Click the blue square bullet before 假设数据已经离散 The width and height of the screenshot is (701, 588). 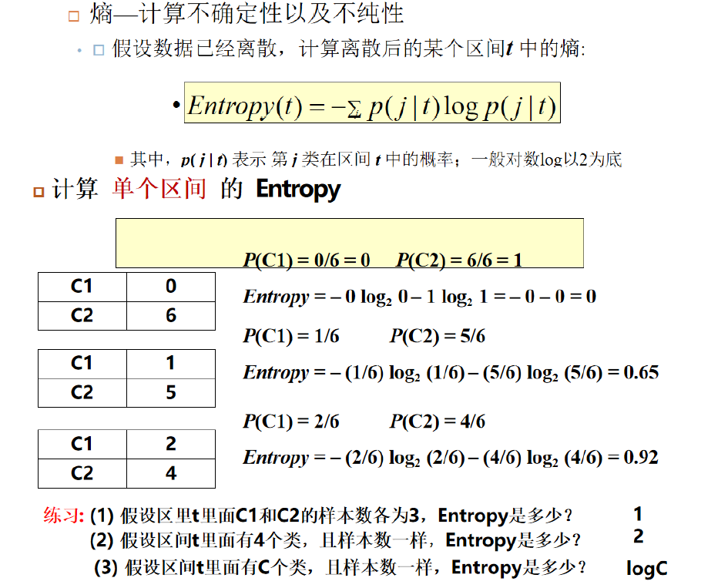(98, 50)
